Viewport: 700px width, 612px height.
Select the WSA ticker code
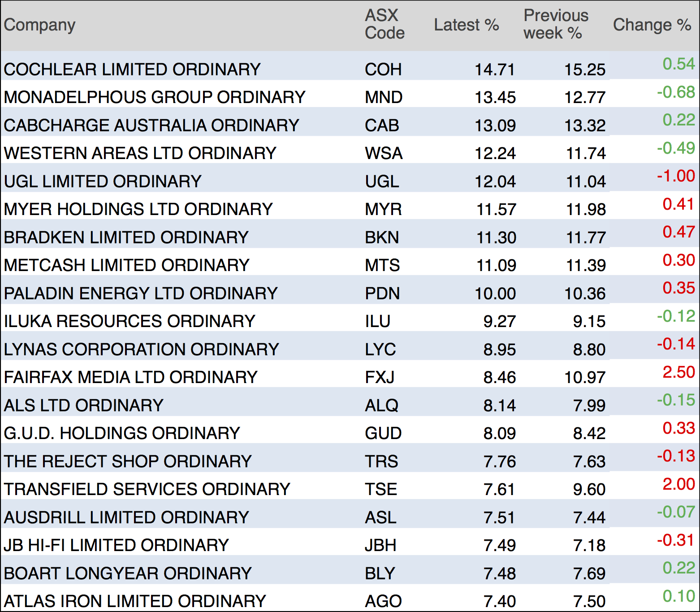click(384, 153)
